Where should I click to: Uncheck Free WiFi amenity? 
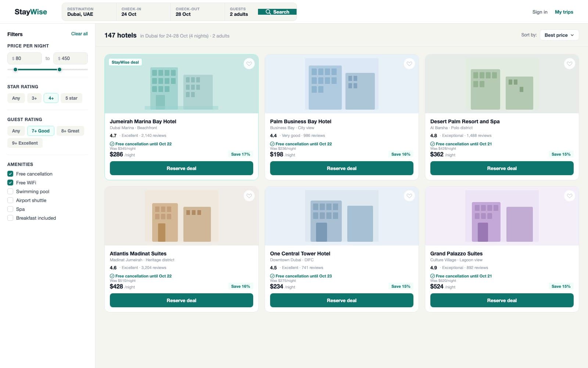(x=10, y=183)
